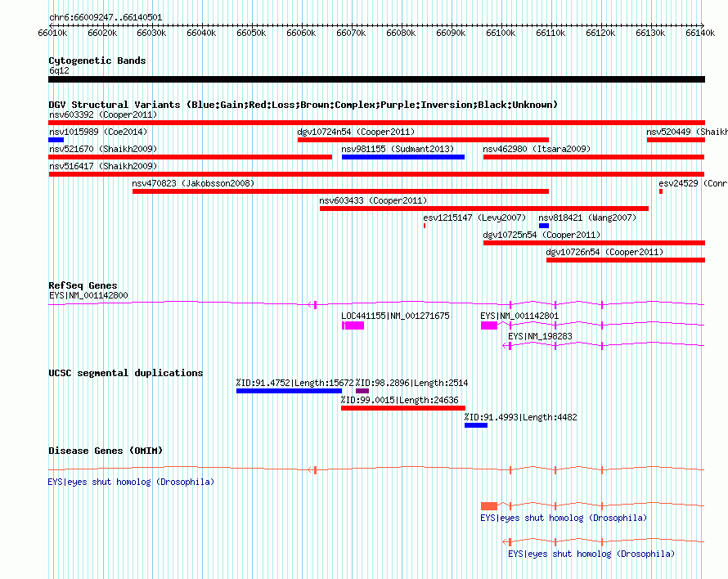Click the Cytogenetic Bands track title
Screen dimensions: 728x579
point(97,61)
